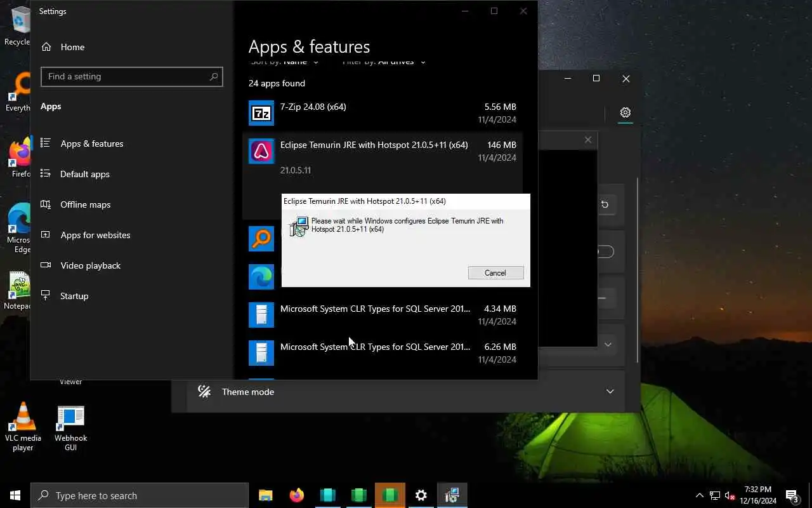
Task: Select the Eclipse Temurin JRE app icon
Action: click(x=261, y=151)
